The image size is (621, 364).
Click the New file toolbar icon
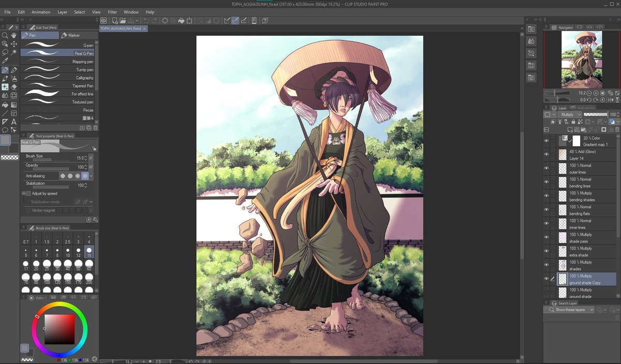tap(114, 21)
